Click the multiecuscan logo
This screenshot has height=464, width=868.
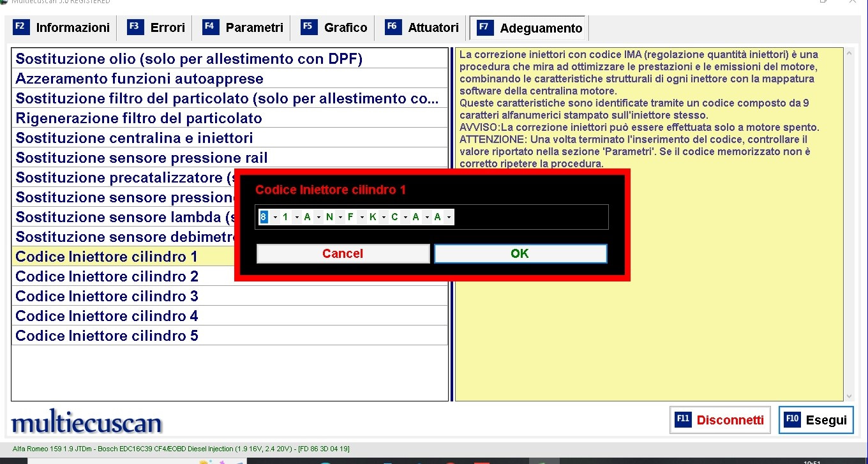[87, 423]
